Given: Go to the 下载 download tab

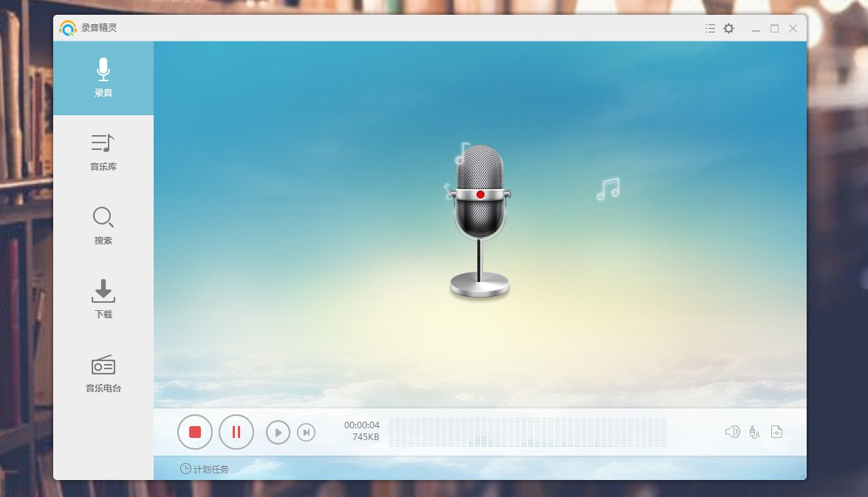Looking at the screenshot, I should [103, 299].
